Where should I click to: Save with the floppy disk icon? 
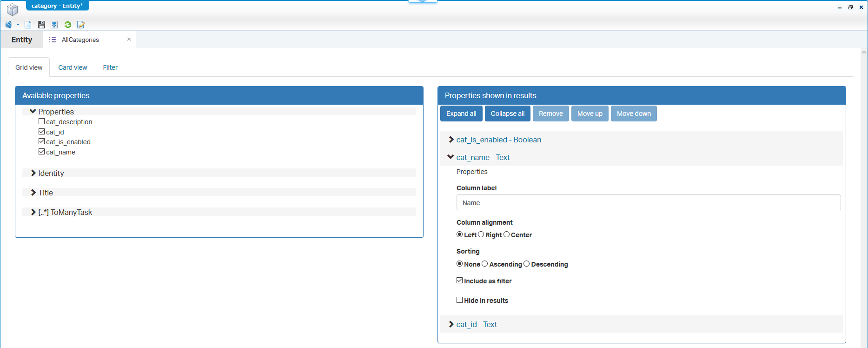(41, 25)
